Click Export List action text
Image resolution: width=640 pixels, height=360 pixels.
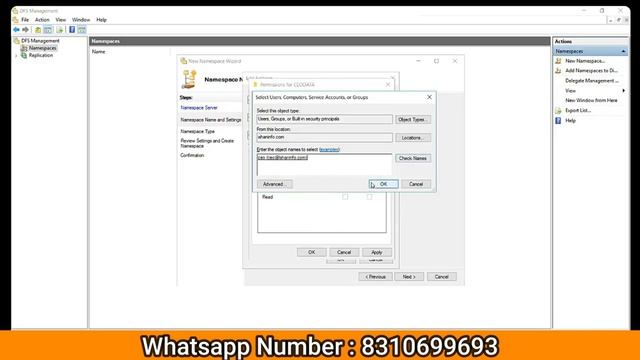(578, 111)
